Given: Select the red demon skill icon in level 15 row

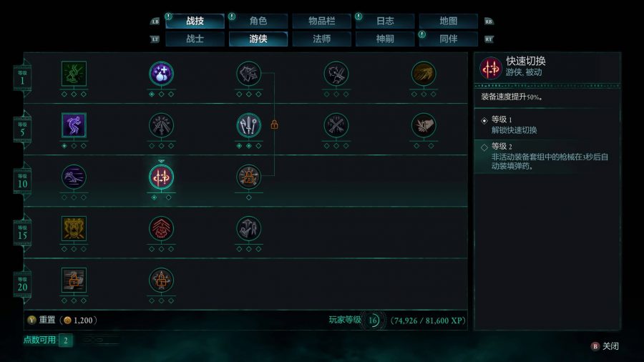Looking at the screenshot, I should tap(161, 229).
